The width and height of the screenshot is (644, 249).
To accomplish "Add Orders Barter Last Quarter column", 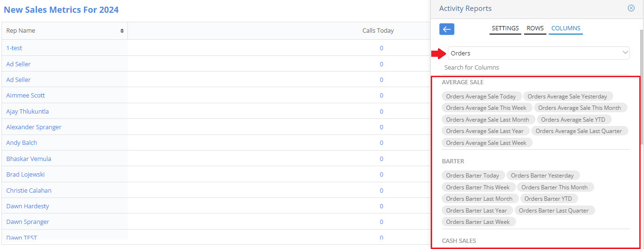I will click(x=554, y=211).
